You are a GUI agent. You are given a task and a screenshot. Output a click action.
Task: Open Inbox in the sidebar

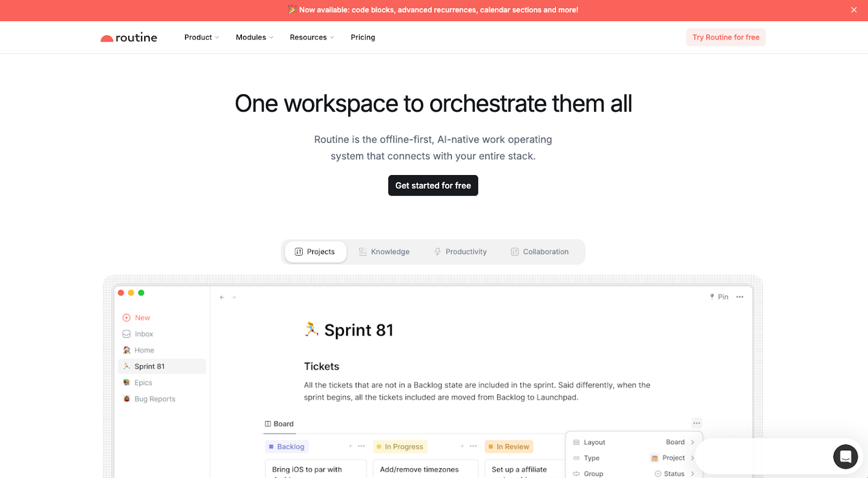click(138, 334)
